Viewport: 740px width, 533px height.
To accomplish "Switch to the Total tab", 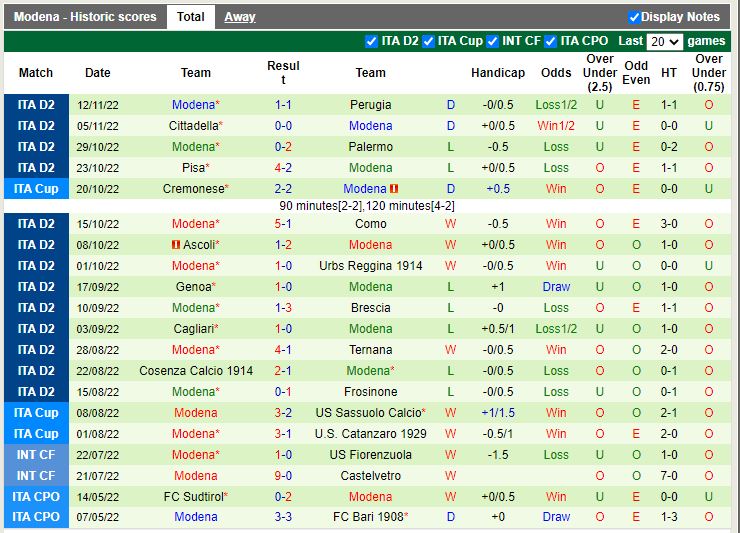I will pos(191,17).
